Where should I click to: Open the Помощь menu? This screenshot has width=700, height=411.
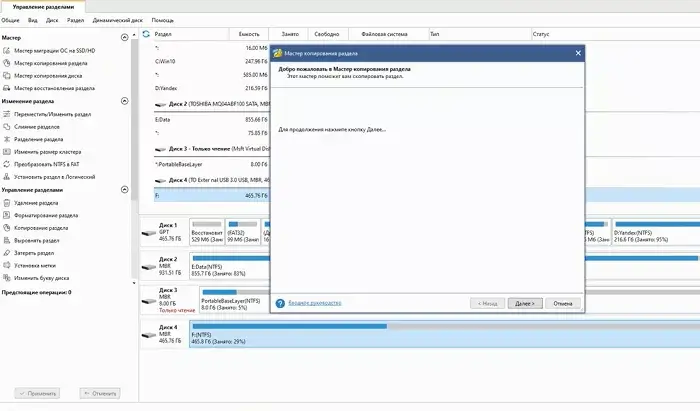(x=162, y=20)
